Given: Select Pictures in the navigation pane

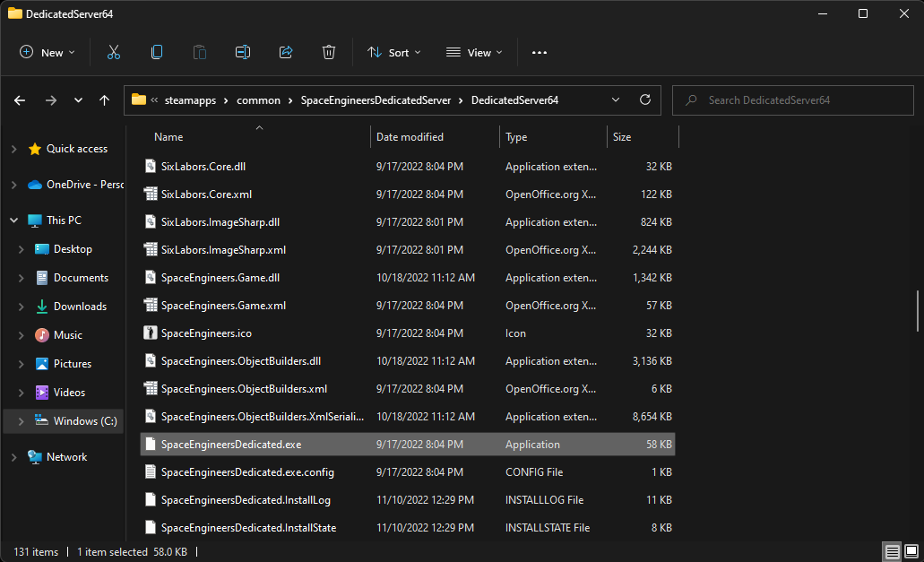Looking at the screenshot, I should point(73,364).
